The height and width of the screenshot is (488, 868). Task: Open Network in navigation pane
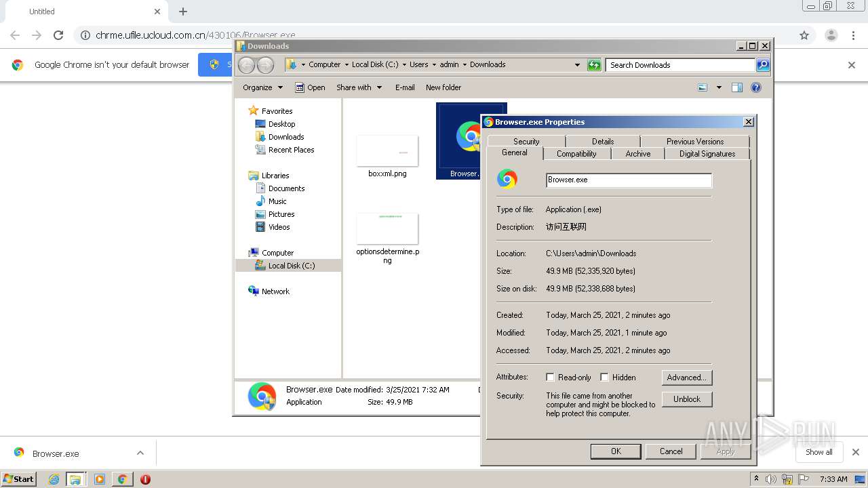(x=275, y=291)
